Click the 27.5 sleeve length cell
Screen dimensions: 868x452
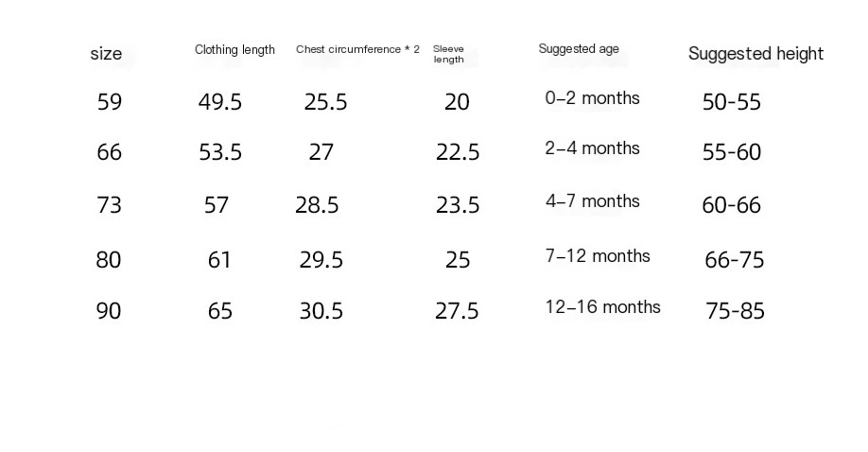click(x=457, y=311)
